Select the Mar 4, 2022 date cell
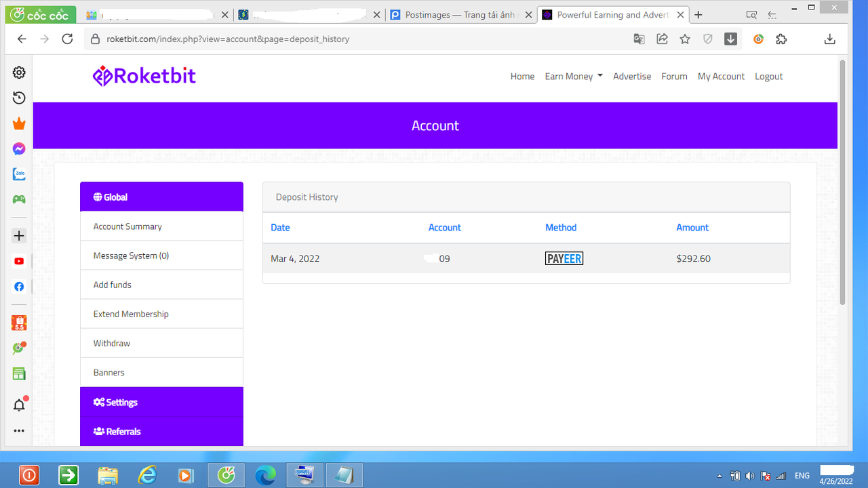This screenshot has width=868, height=488. click(295, 259)
